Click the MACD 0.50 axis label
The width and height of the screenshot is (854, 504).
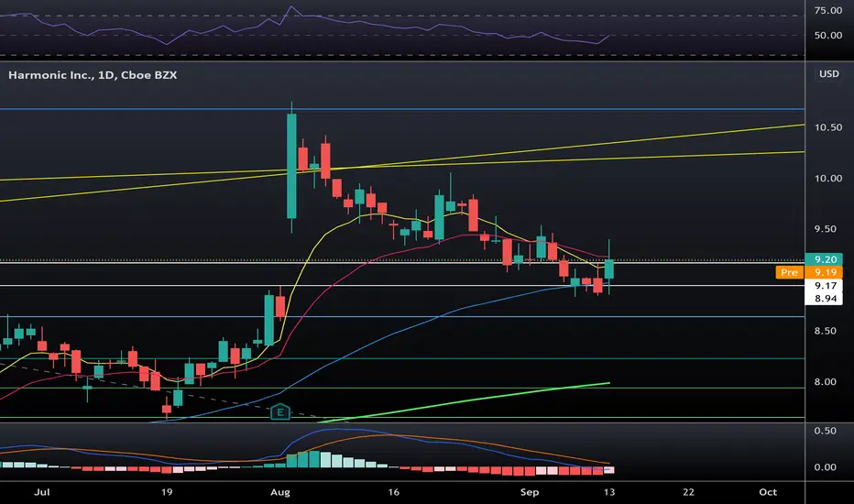point(825,431)
